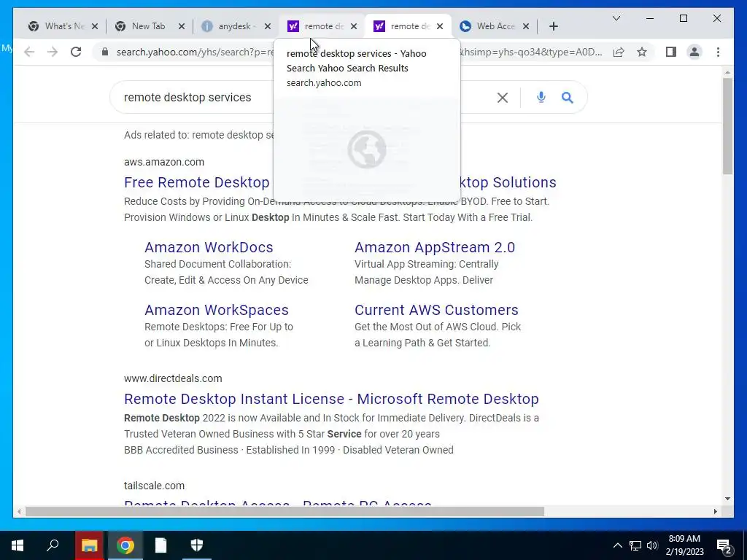Open Amazon AppStream 2.0 link
This screenshot has height=560, width=747.
click(435, 247)
